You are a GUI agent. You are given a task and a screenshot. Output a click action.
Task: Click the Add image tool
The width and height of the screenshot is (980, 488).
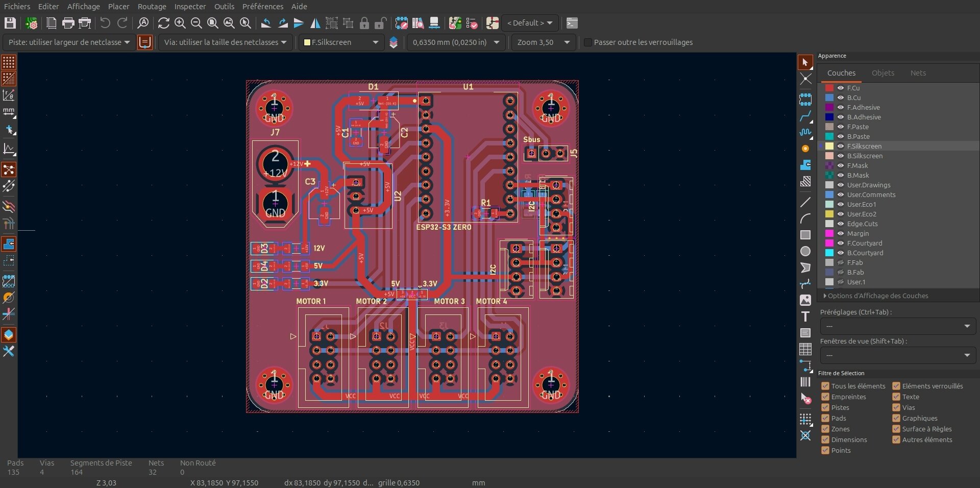(x=805, y=300)
